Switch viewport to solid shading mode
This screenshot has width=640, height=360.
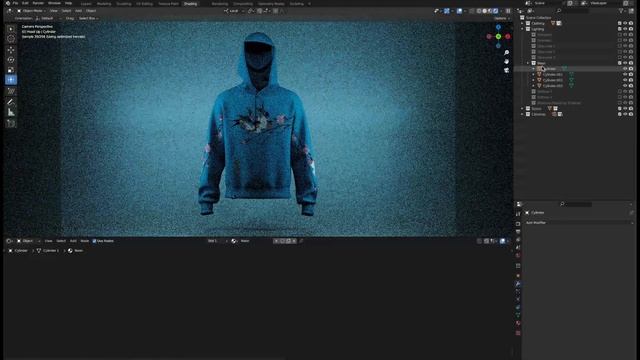(x=484, y=11)
